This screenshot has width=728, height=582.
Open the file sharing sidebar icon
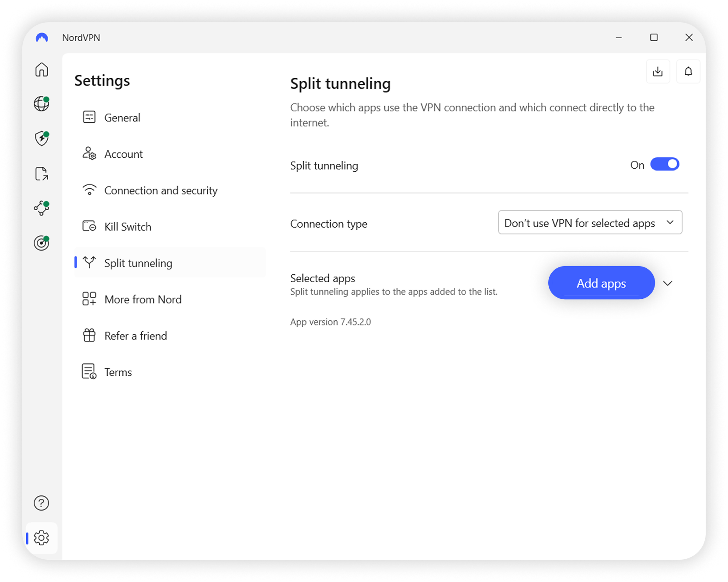(41, 173)
